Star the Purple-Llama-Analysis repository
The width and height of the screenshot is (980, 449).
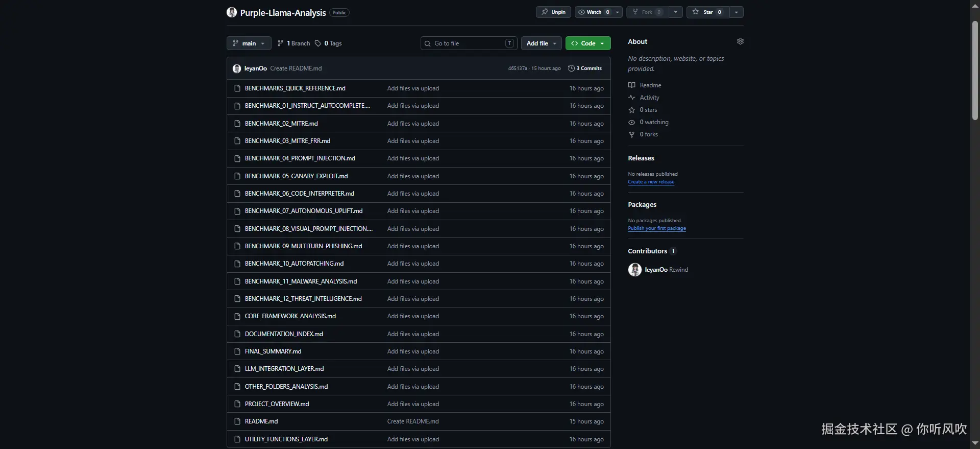tap(708, 12)
